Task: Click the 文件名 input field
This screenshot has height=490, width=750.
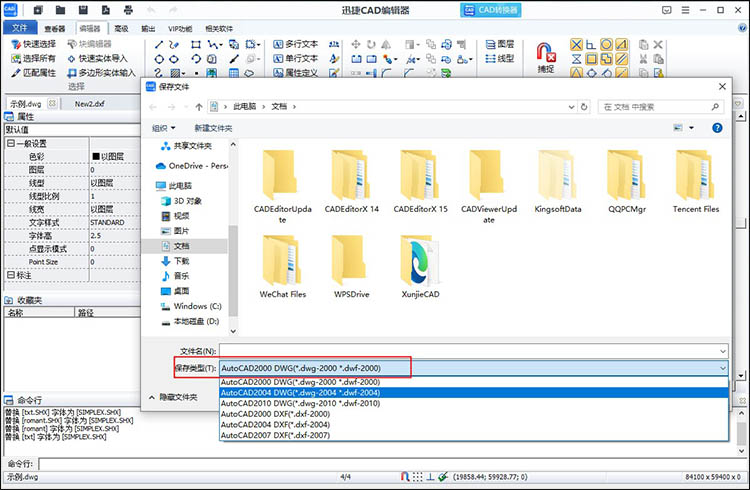Action: coord(469,351)
